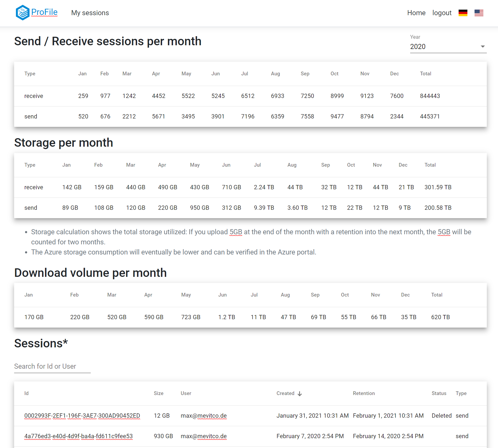Click the Created column sort arrow

click(300, 393)
